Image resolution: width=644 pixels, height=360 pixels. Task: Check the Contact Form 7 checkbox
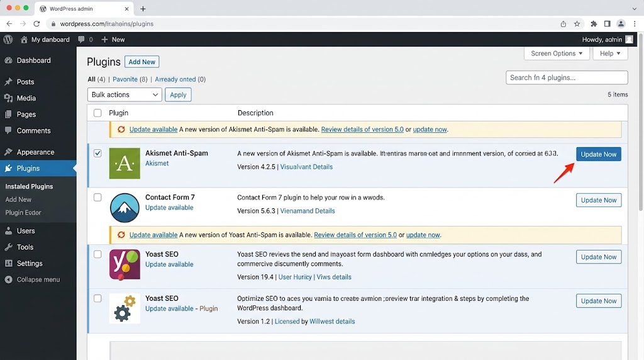pos(97,197)
